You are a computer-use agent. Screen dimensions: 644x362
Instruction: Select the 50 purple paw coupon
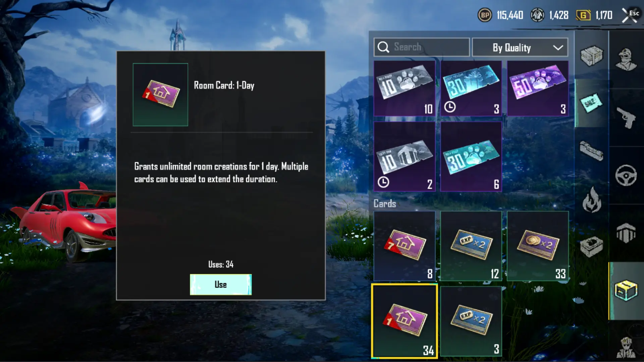[x=538, y=88]
